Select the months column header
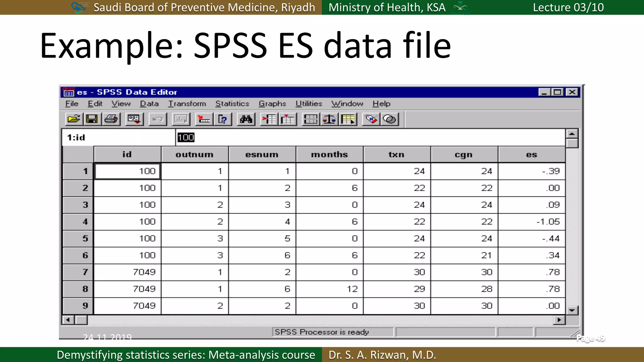644x362 pixels. pyautogui.click(x=330, y=154)
